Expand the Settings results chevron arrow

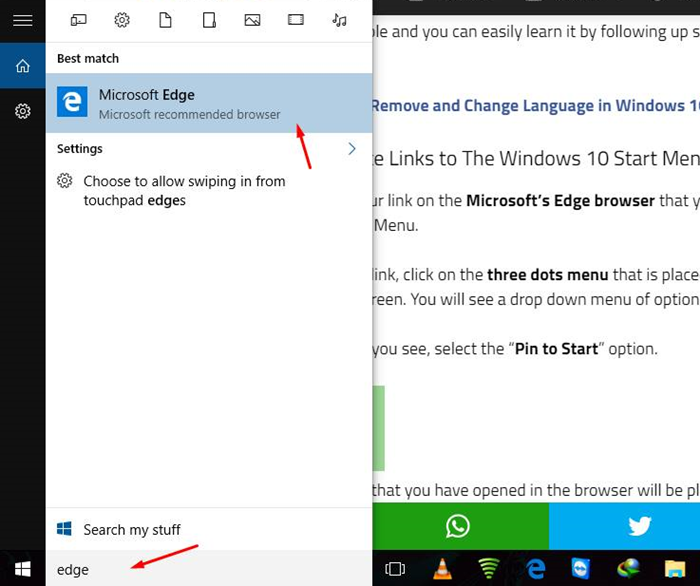[x=352, y=149]
